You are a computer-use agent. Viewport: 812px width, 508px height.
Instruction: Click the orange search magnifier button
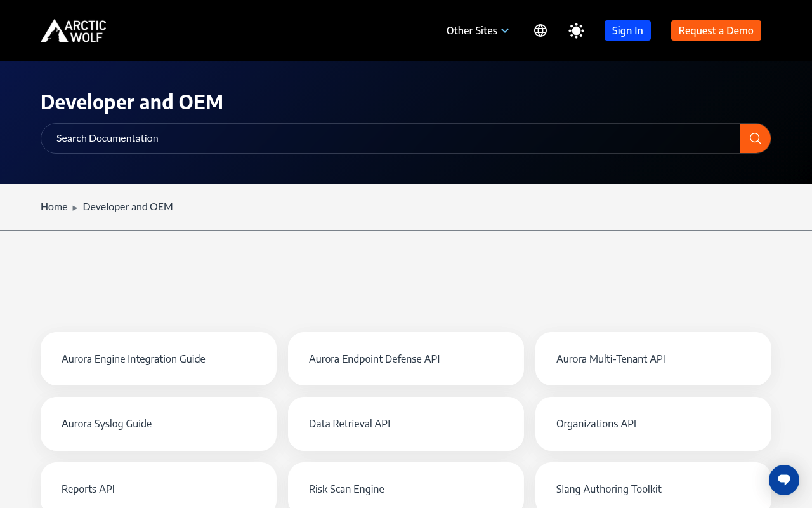756,138
